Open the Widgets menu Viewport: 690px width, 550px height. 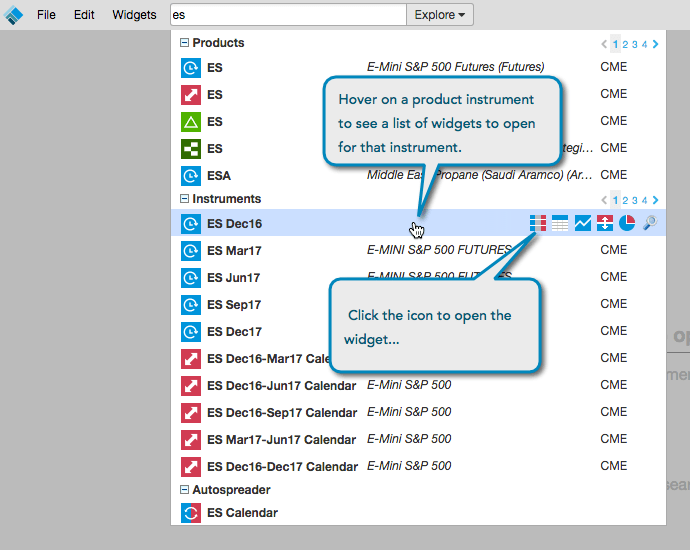coord(134,15)
